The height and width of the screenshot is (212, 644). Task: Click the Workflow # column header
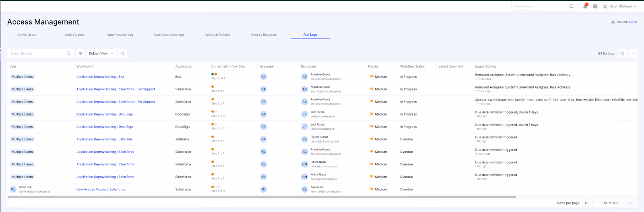click(85, 67)
